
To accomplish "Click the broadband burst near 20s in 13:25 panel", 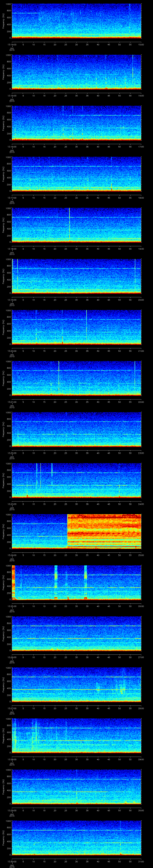I will [x=56, y=582].
